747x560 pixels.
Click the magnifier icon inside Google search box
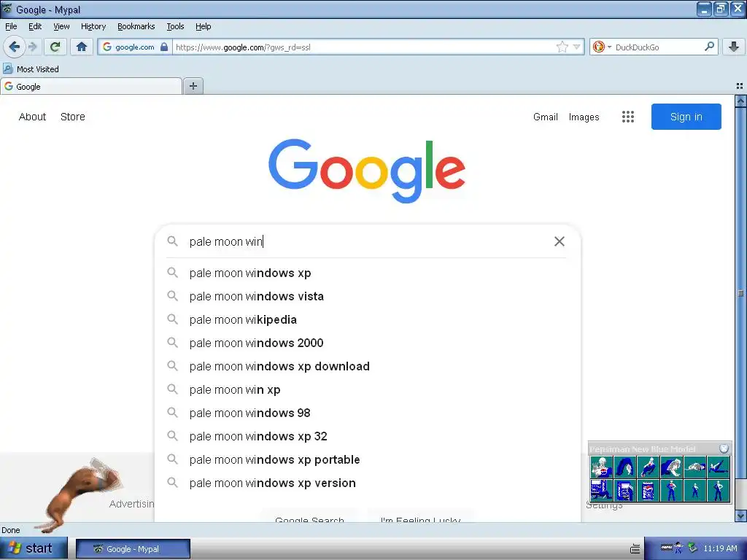pos(172,241)
